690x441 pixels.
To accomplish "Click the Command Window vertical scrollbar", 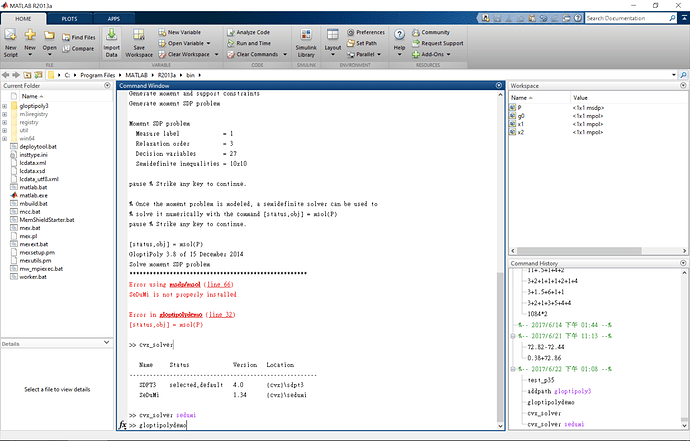I will 500,347.
